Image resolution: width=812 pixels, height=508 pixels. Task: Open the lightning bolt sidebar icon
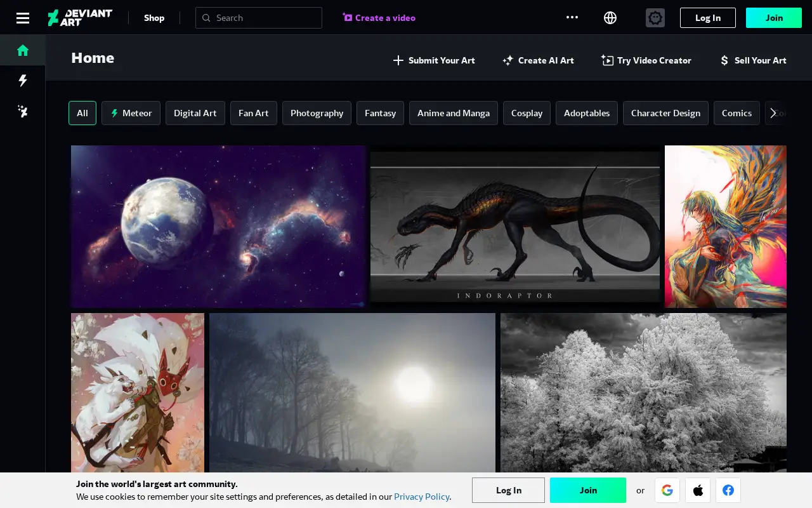pyautogui.click(x=23, y=81)
